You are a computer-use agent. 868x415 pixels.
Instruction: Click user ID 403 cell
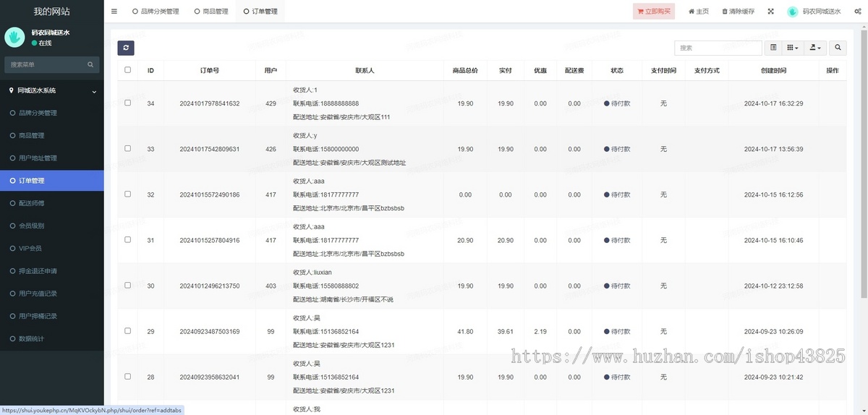[x=271, y=286]
